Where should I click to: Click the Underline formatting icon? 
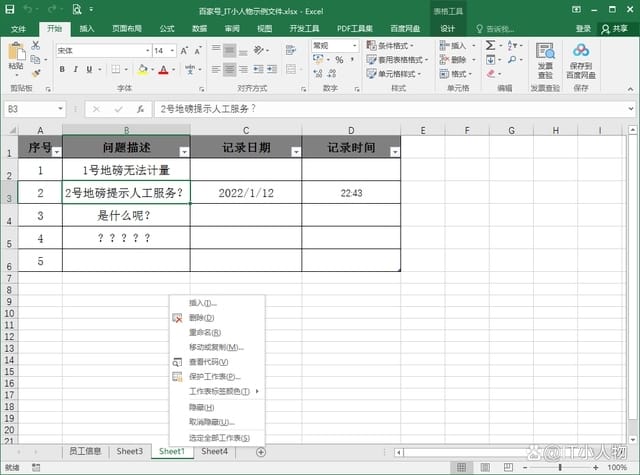click(x=90, y=69)
